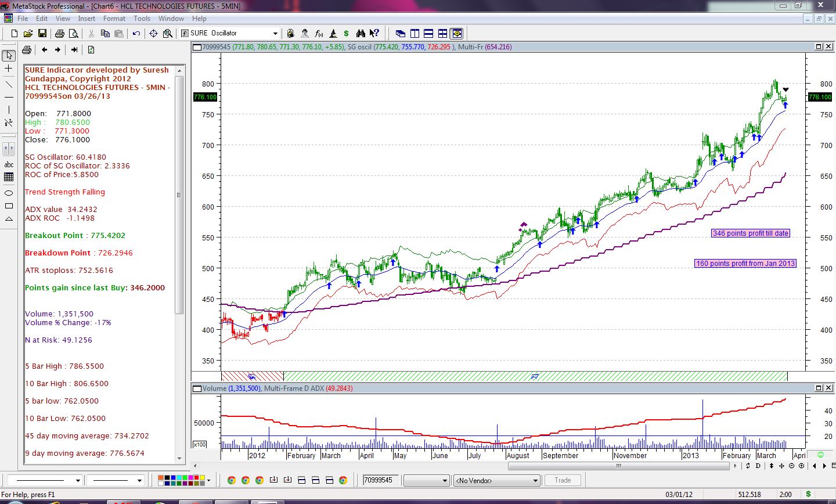Open the Indicator Builder f(x) icon
This screenshot has width=836, height=504.
(x=319, y=34)
